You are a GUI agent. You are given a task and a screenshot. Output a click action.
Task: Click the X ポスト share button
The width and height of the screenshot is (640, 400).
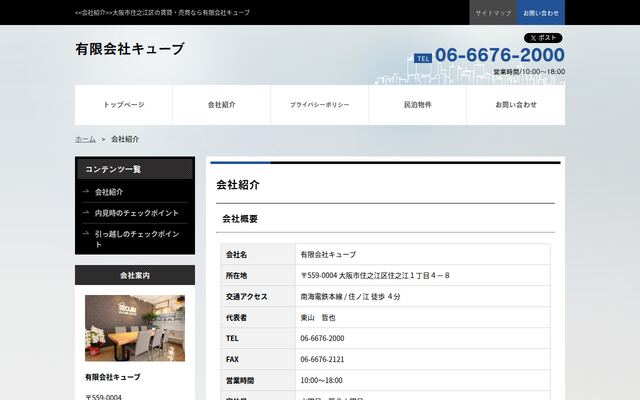coord(543,38)
